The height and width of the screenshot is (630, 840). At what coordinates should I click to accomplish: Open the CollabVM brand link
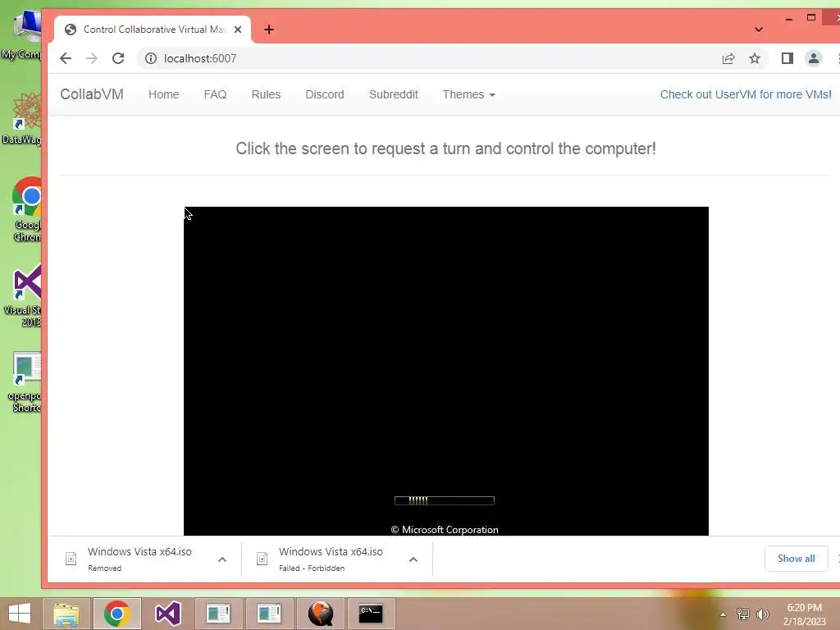point(92,94)
